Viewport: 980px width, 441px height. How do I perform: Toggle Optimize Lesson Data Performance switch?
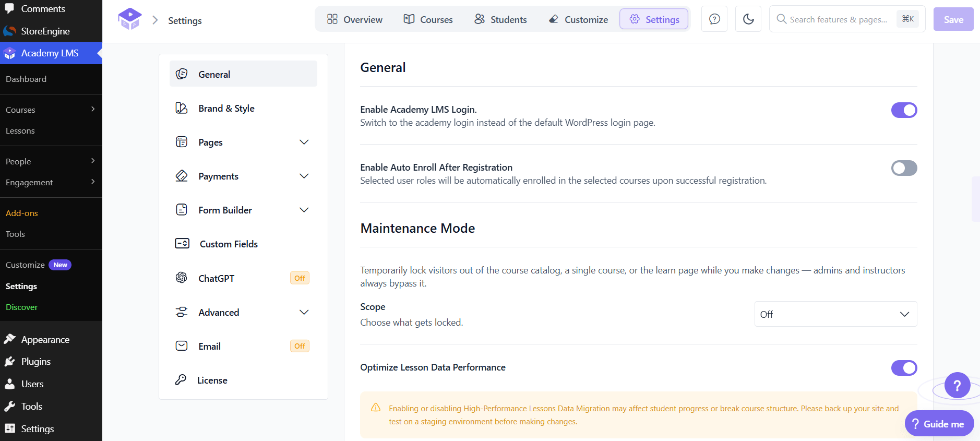[904, 368]
